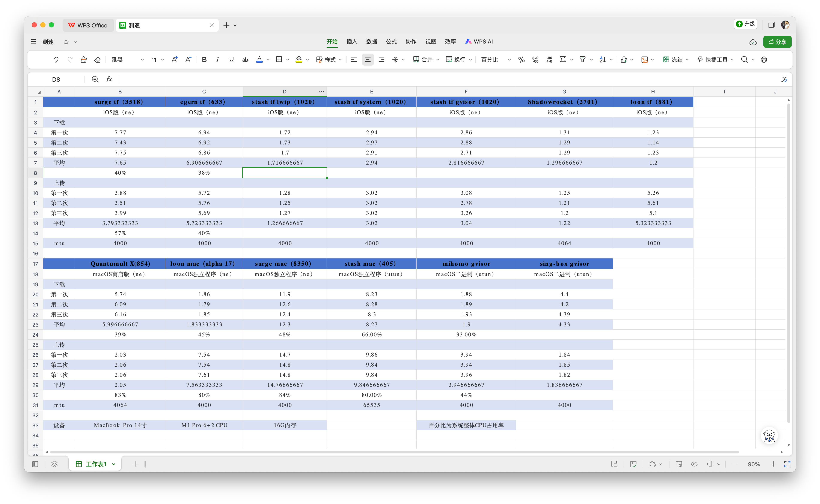Expand the font size dropdown

(162, 60)
